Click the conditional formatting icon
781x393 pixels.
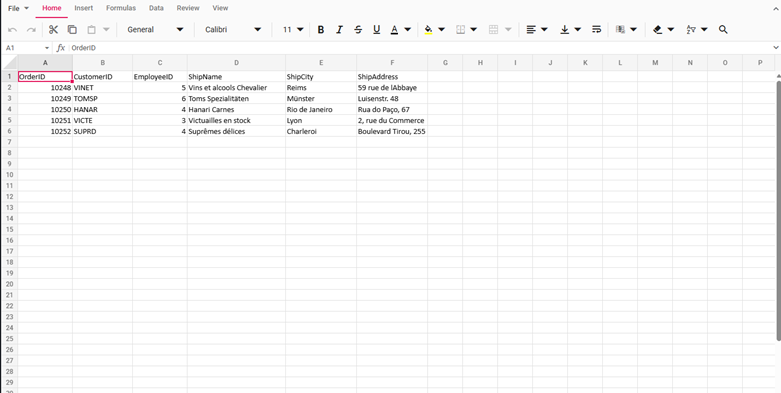click(620, 29)
